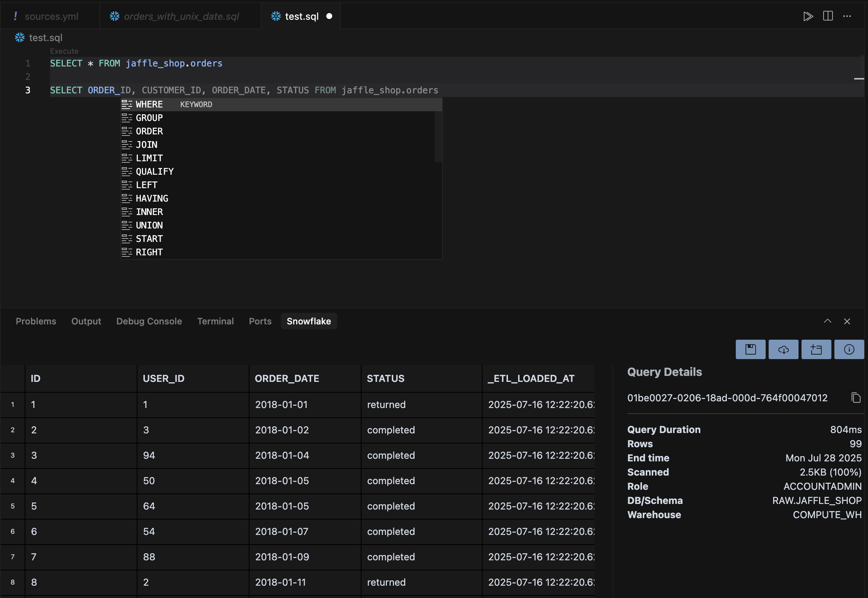The height and width of the screenshot is (598, 868).
Task: Click the 2018-01-11 order date cell
Action: [305, 583]
